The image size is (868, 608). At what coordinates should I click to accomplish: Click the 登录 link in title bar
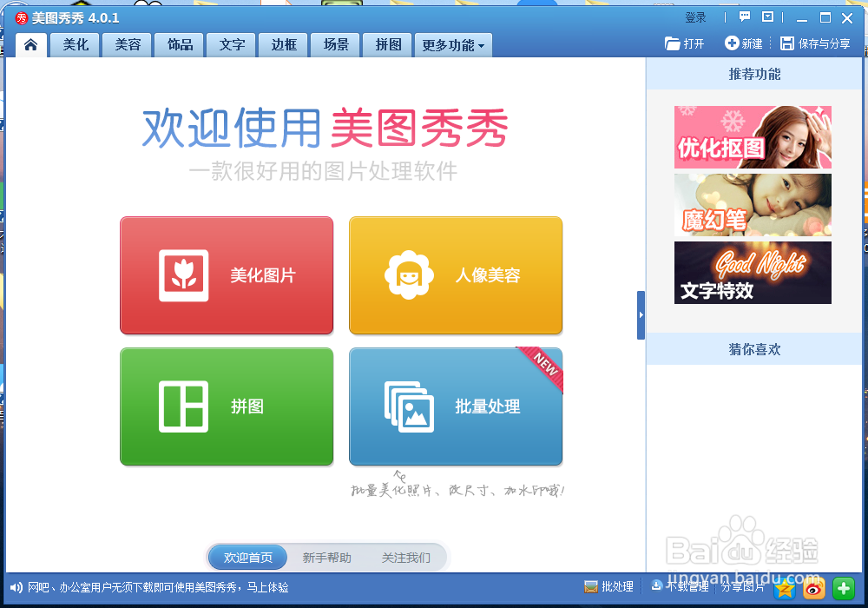click(695, 17)
